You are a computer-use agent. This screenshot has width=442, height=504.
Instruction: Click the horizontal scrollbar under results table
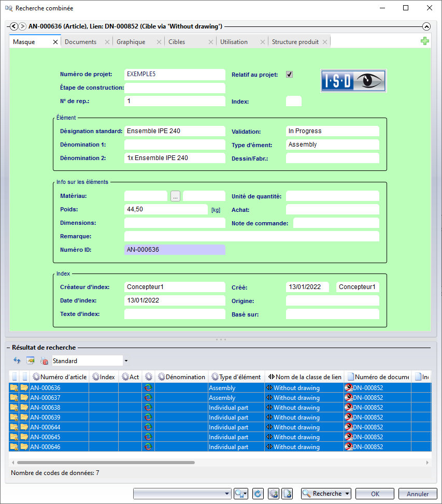[106, 462]
